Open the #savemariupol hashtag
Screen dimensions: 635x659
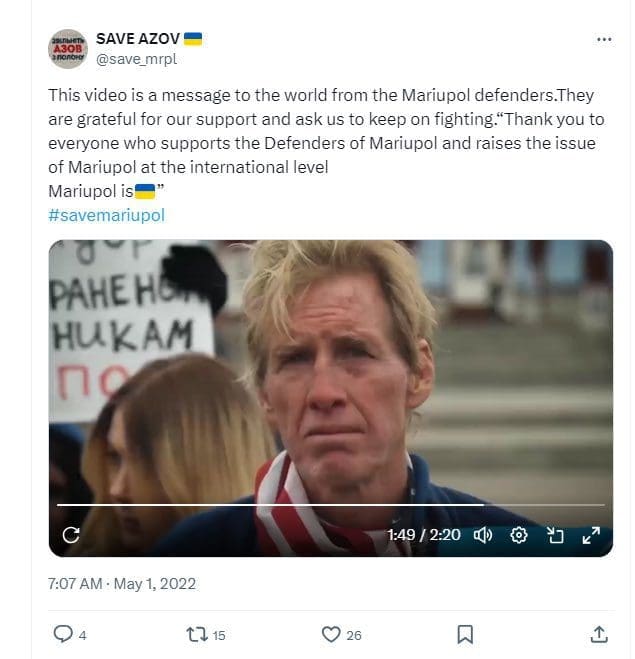click(x=106, y=215)
